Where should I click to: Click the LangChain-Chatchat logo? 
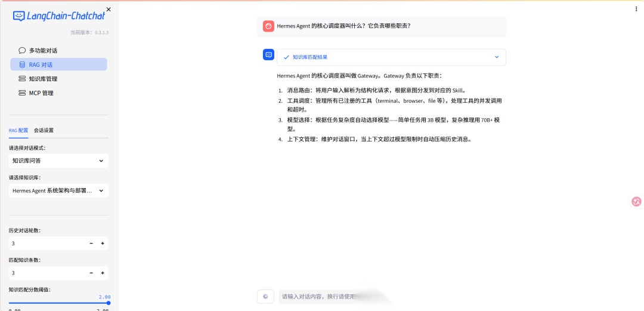pyautogui.click(x=58, y=16)
